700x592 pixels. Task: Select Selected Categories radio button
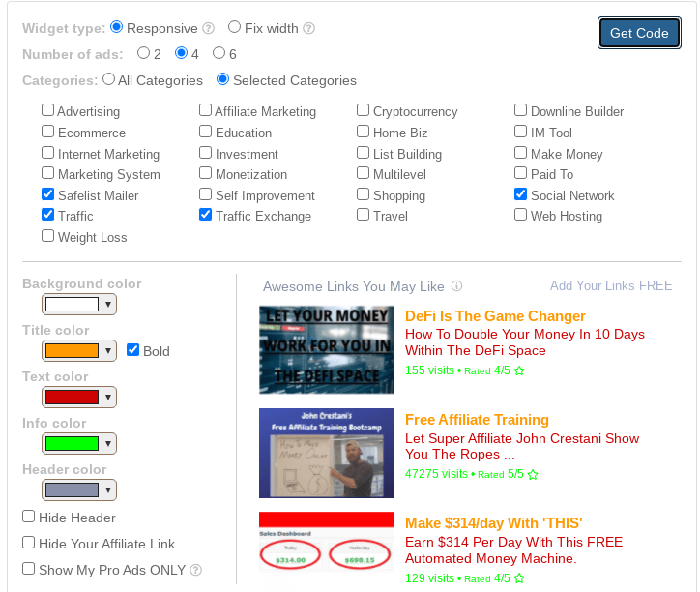click(x=222, y=79)
